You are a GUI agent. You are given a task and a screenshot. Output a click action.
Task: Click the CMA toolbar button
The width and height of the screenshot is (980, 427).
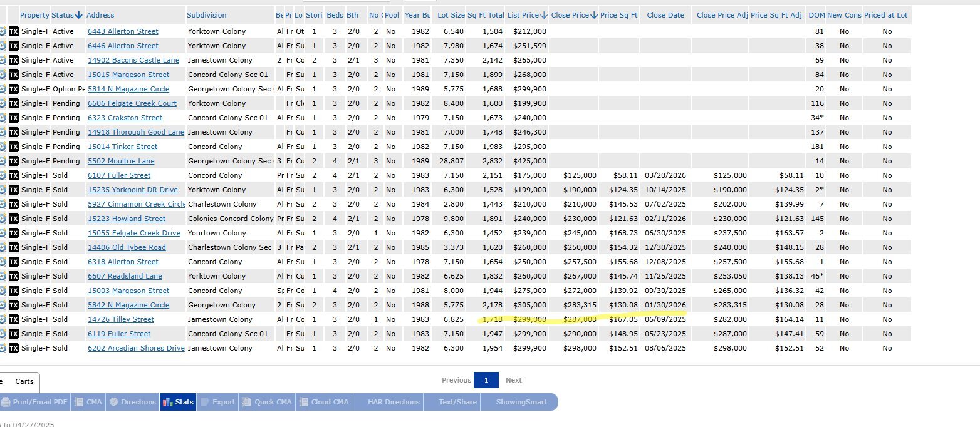tap(88, 402)
